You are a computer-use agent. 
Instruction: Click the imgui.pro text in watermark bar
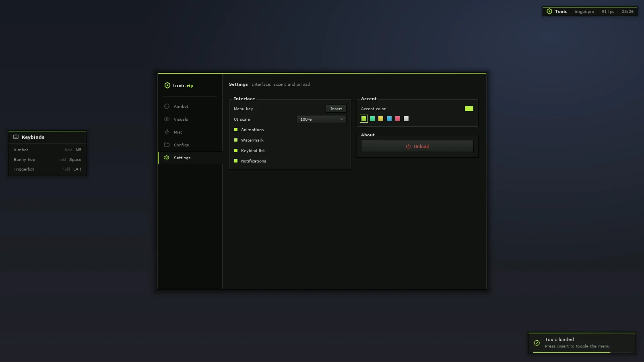click(x=584, y=12)
